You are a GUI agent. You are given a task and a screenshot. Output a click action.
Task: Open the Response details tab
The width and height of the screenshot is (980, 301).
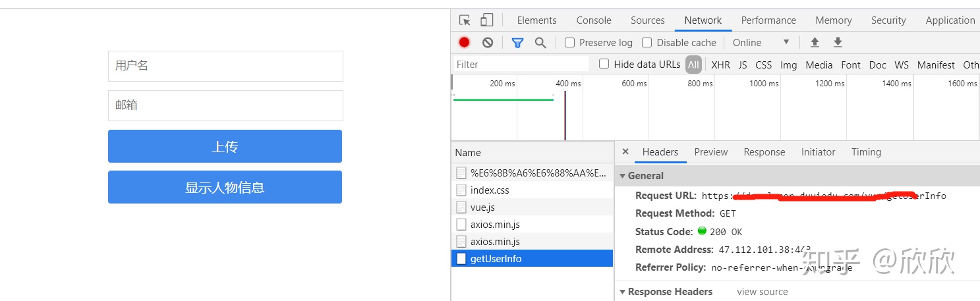tap(764, 151)
